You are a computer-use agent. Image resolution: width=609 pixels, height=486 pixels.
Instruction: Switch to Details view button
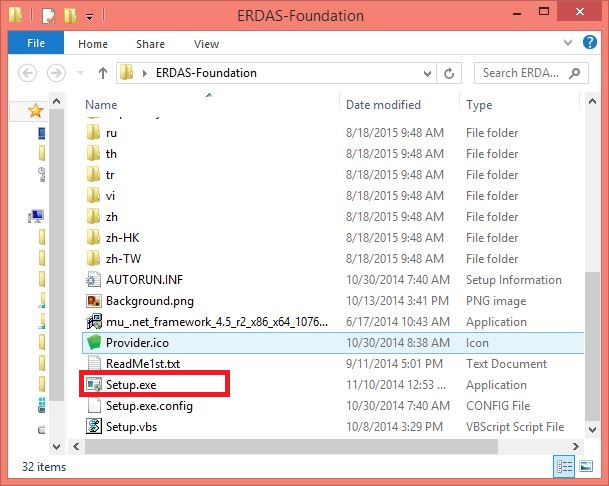564,466
